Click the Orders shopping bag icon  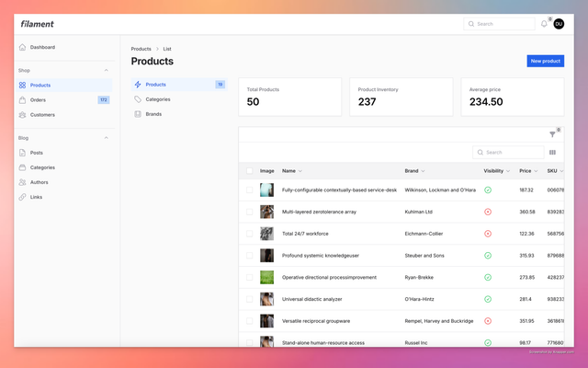[22, 100]
